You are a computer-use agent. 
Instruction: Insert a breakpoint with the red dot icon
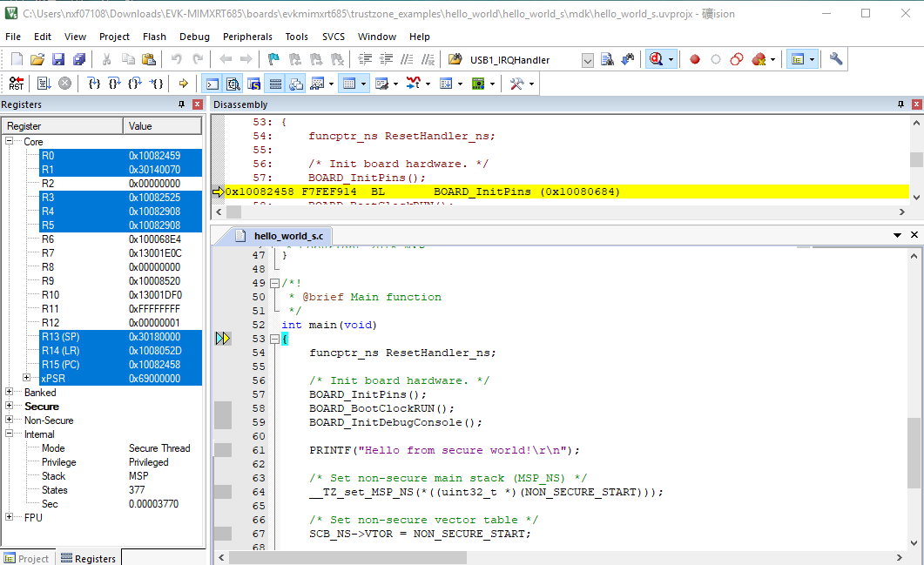pyautogui.click(x=695, y=59)
